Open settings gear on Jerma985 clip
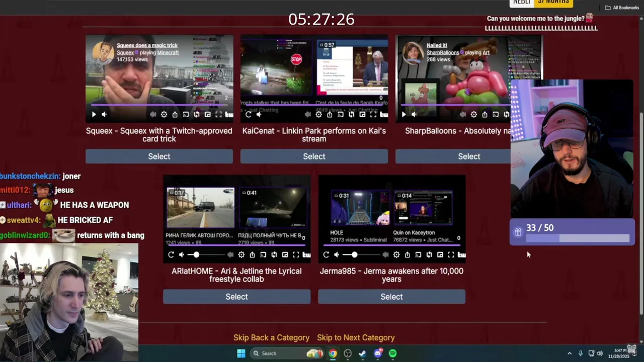This screenshot has width=644, height=362. point(396,255)
